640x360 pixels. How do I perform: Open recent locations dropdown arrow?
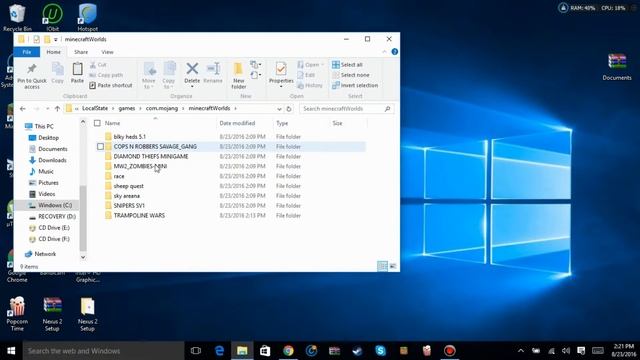pos(48,109)
